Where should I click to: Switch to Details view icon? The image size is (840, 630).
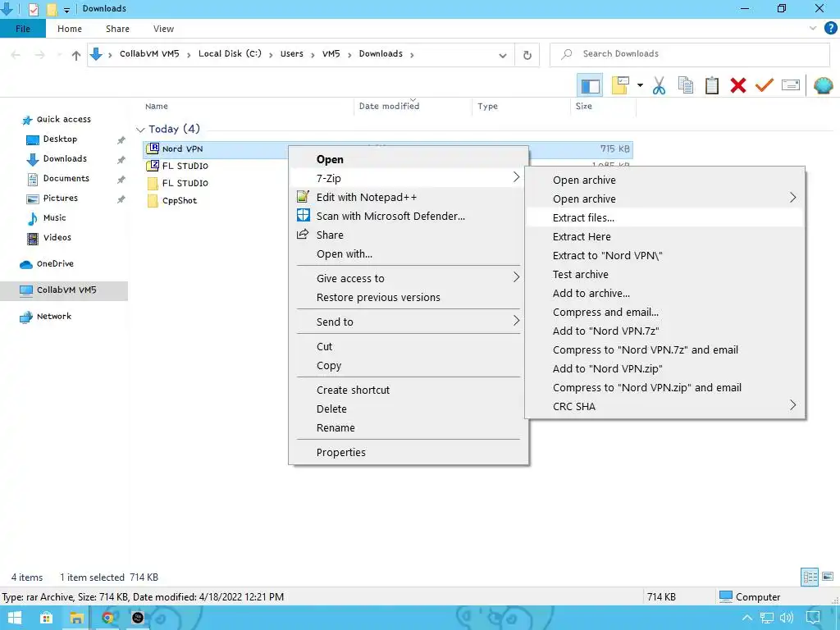click(x=810, y=577)
